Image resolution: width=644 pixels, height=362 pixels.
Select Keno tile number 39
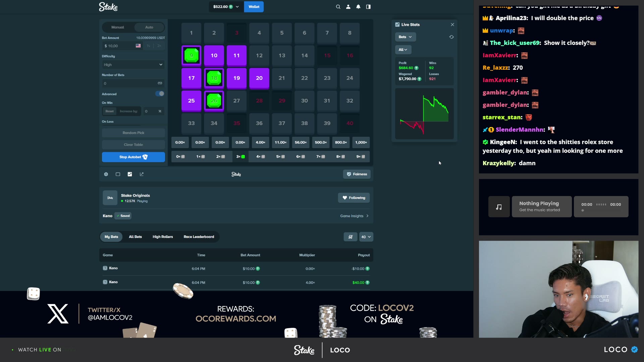pos(327,123)
